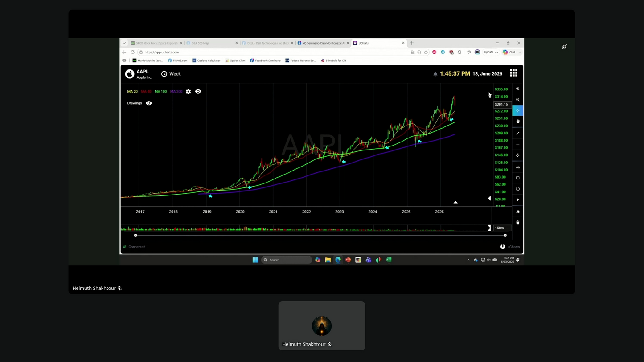
Task: Click the taskbar clock showing 1:45 PM
Action: (x=509, y=260)
